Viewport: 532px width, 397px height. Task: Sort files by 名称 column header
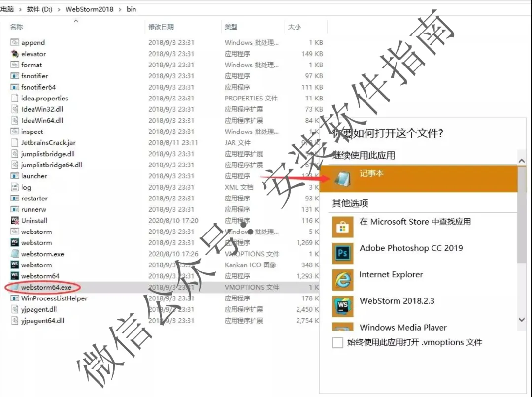16,27
